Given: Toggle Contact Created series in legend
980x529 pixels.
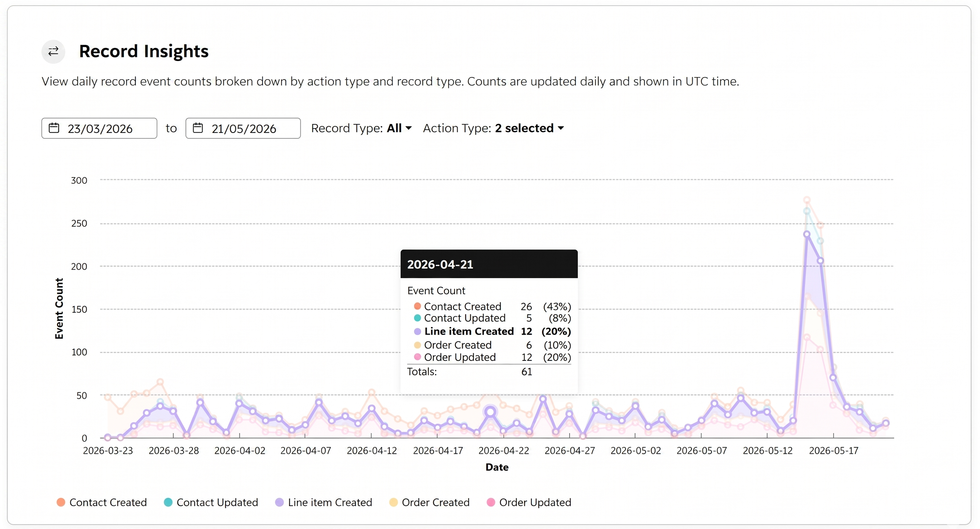Looking at the screenshot, I should (102, 502).
